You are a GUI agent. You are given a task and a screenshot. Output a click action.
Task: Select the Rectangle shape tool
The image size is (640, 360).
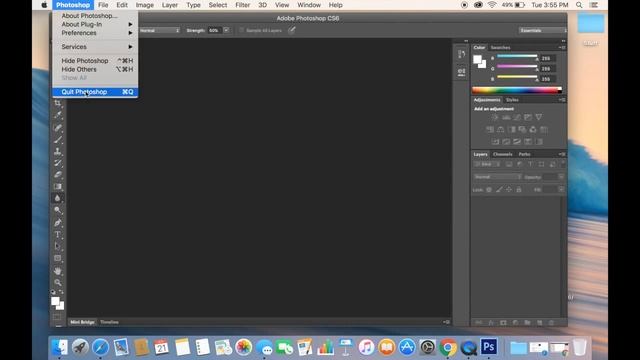58,258
